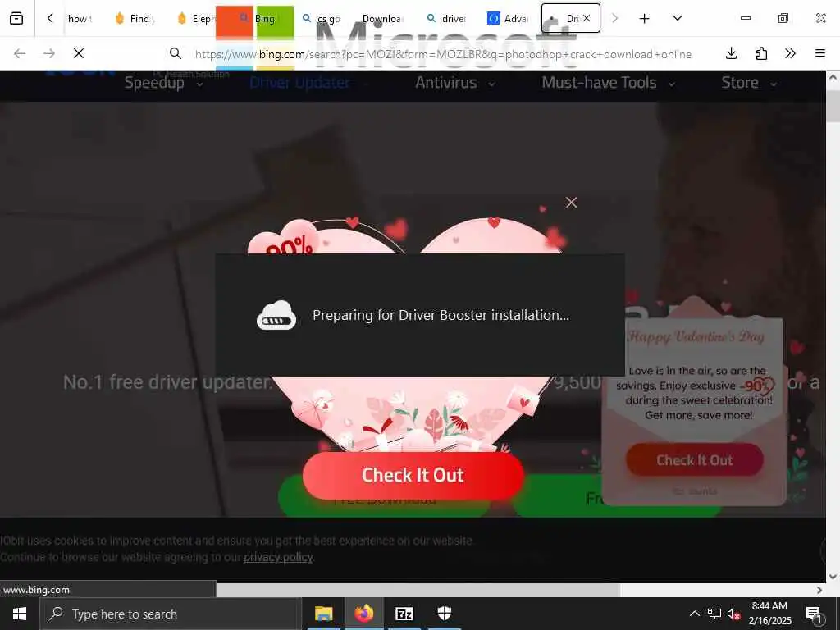
Task: Open Windows Security shield on taskbar
Action: coord(444,614)
